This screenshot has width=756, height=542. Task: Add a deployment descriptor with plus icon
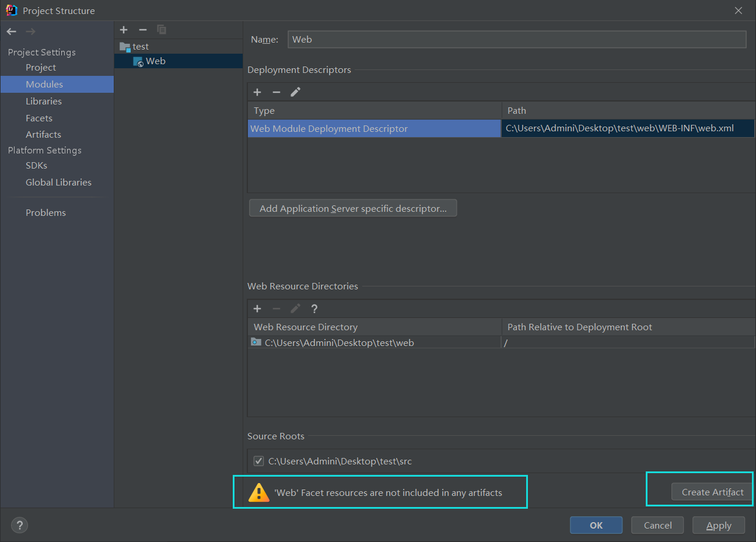pyautogui.click(x=257, y=92)
